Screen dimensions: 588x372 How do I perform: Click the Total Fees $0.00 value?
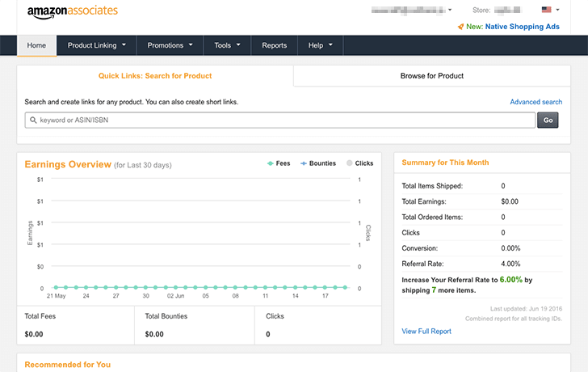34,334
